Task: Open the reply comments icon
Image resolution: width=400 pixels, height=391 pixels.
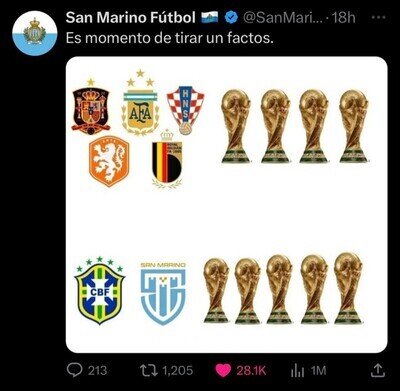Action: coord(74,370)
